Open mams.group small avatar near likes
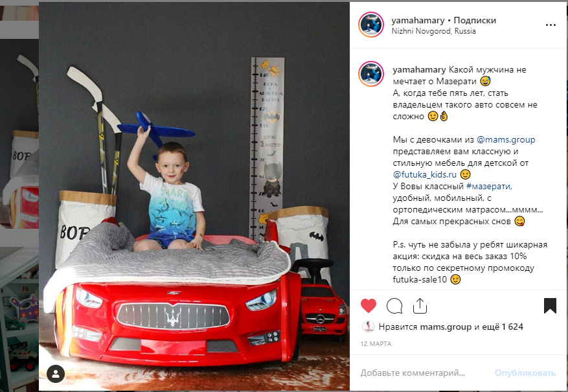 point(368,327)
